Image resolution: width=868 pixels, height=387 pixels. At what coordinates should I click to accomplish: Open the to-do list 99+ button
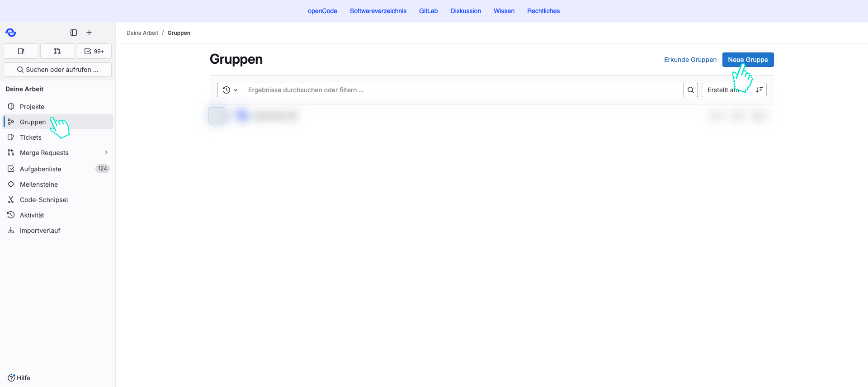pyautogui.click(x=94, y=51)
